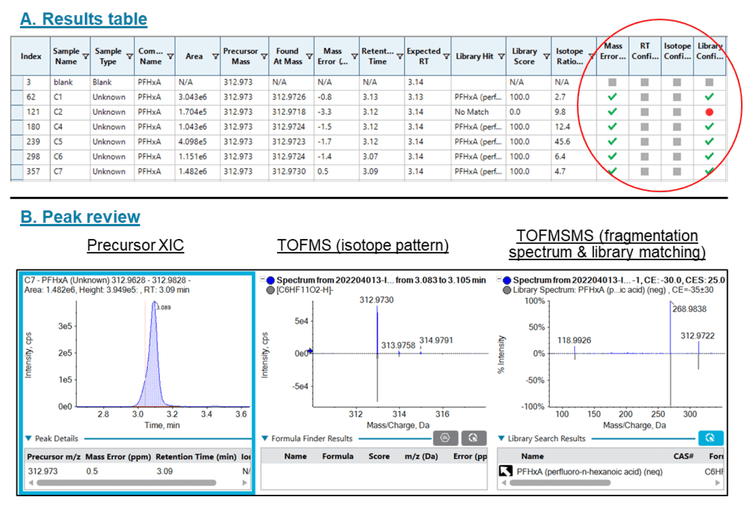Click the Library Hit column filter icon
750x507 pixels.
coord(500,57)
